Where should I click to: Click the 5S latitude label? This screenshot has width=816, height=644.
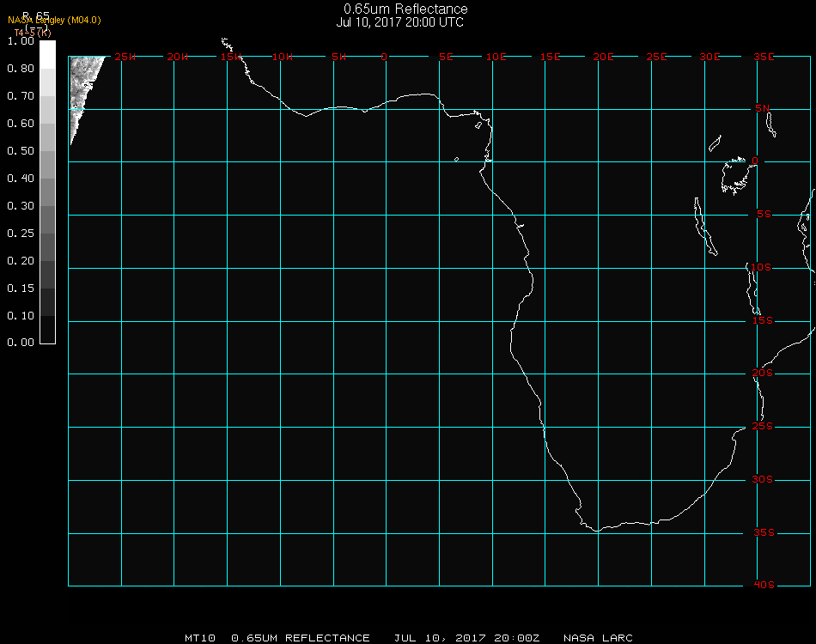[x=764, y=215]
